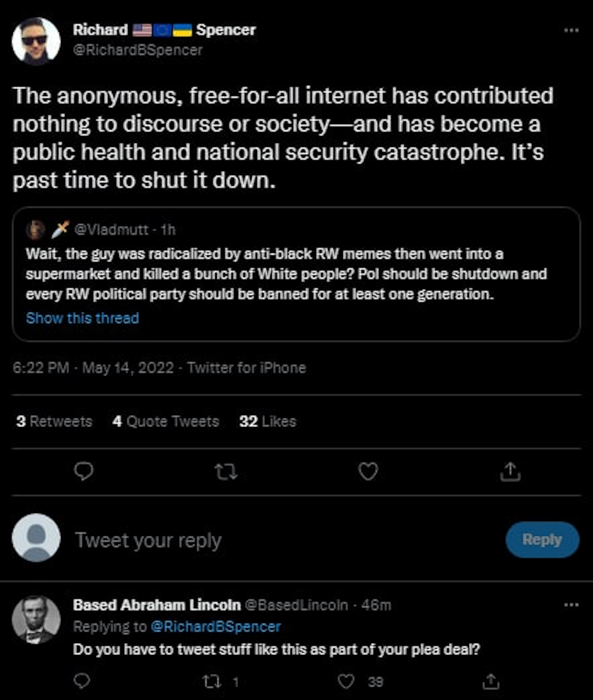Click the retweet icon under the main tweet

click(226, 472)
